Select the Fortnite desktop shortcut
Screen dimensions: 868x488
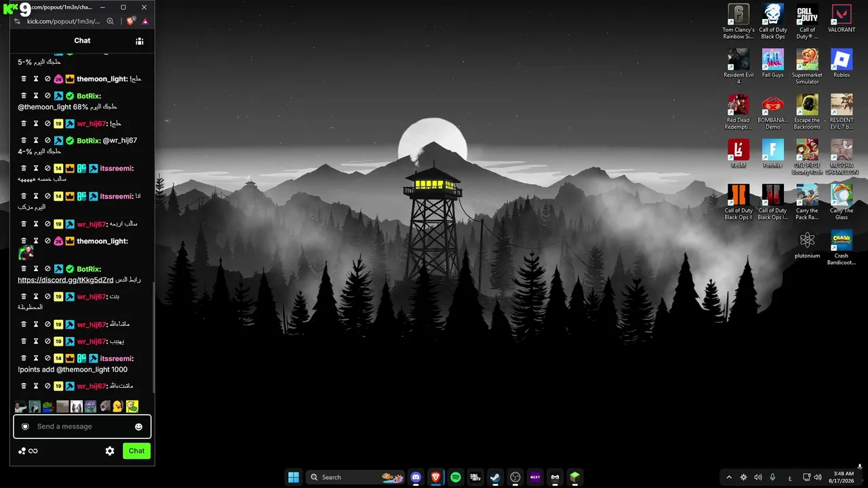click(773, 154)
